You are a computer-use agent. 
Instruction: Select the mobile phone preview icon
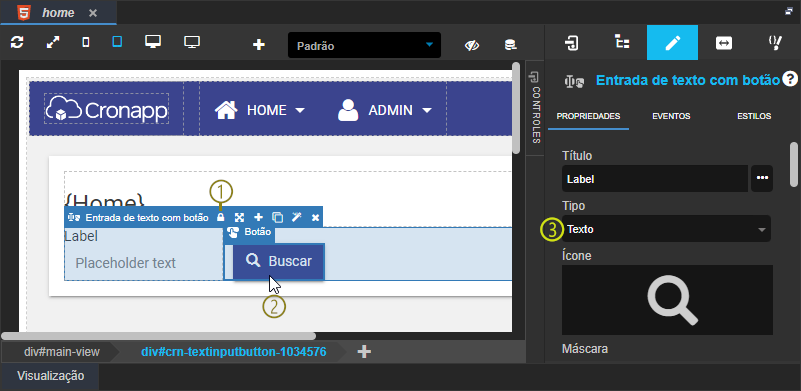point(86,42)
